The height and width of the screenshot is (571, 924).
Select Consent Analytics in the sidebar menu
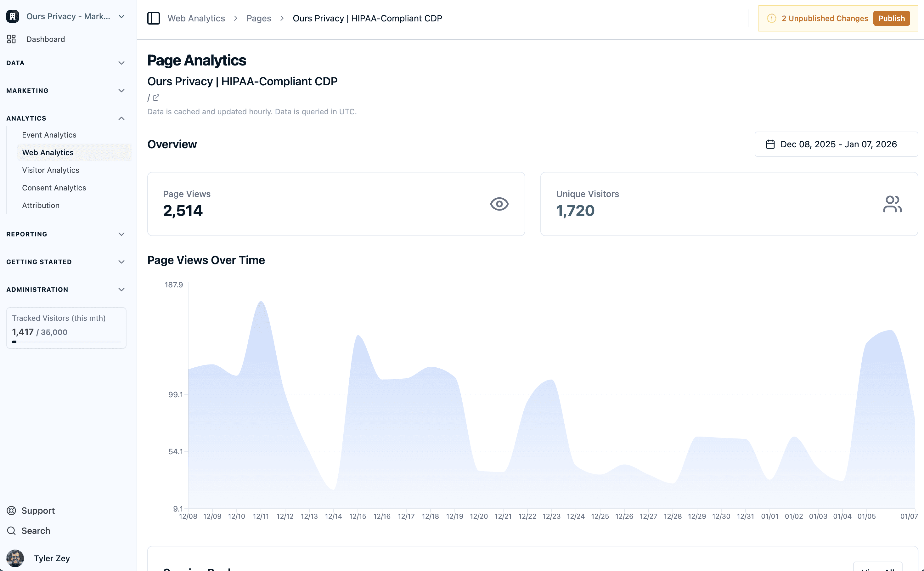(x=54, y=188)
